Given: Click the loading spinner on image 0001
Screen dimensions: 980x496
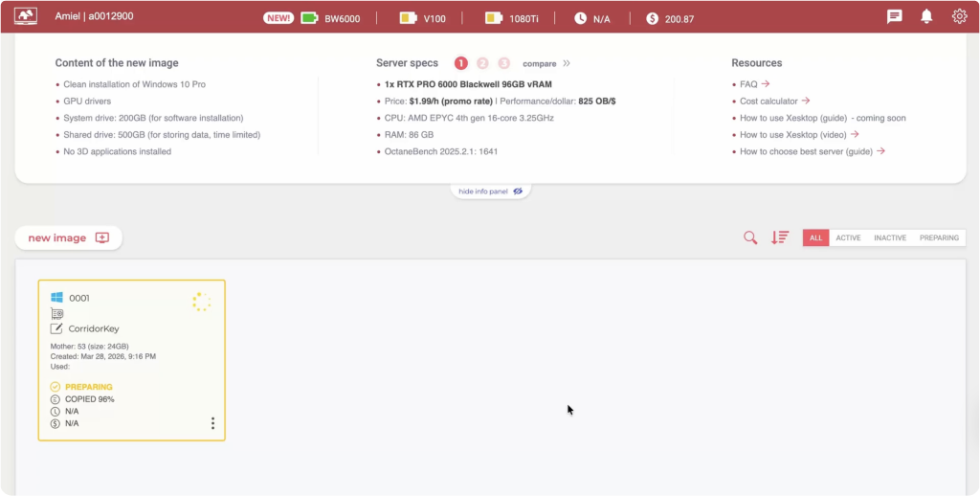Looking at the screenshot, I should 201,302.
